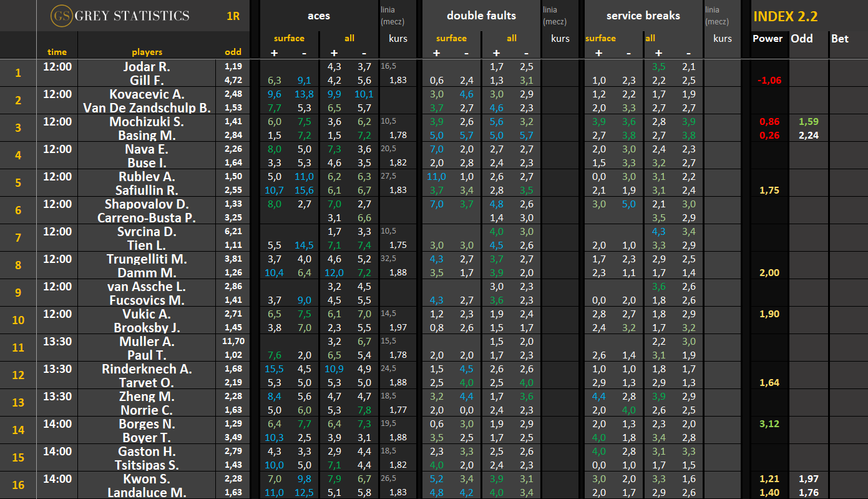Click the green index Odd value 1,59

pos(809,121)
